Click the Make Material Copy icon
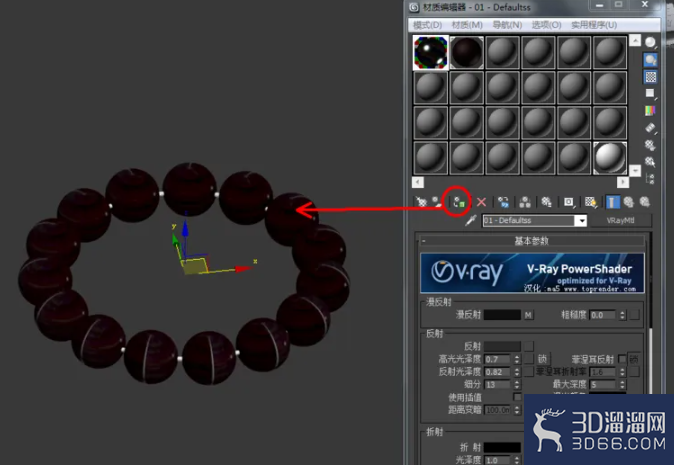The image size is (674, 465). 503,202
